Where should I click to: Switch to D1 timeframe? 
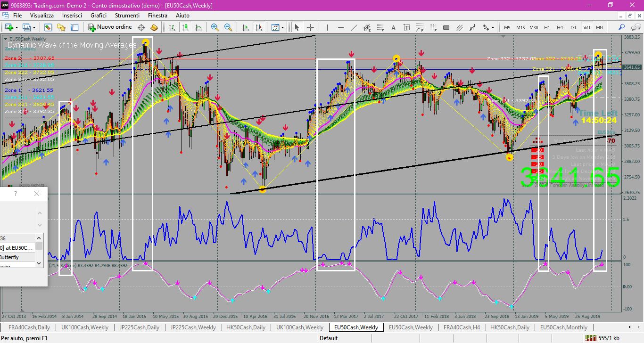[573, 27]
